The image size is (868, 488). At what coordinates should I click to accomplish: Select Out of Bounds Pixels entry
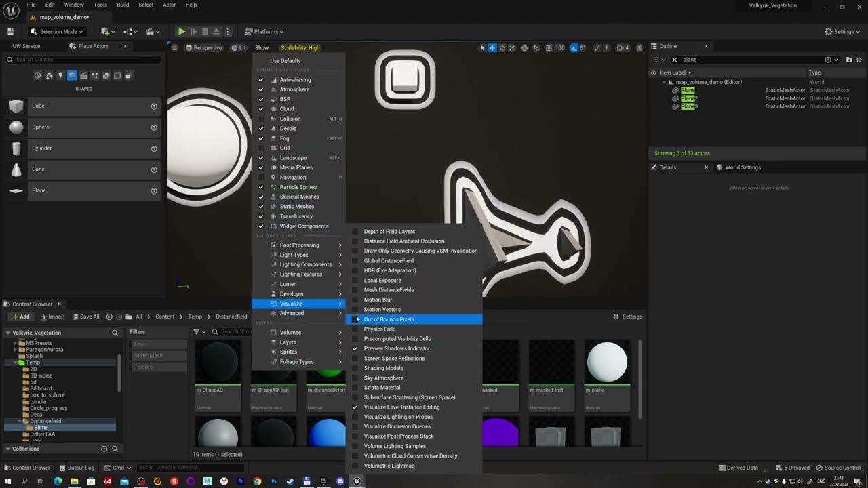click(389, 319)
